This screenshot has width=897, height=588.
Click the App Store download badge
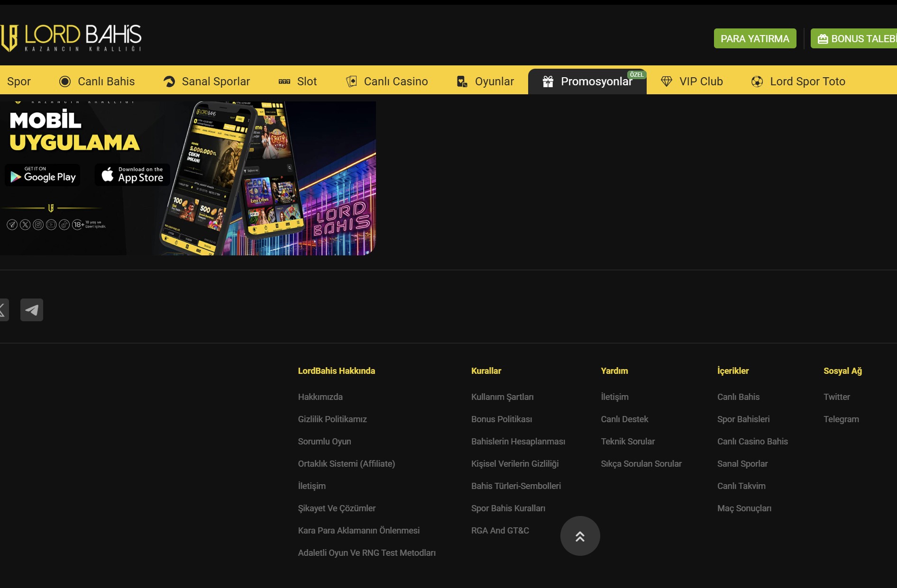click(x=132, y=175)
